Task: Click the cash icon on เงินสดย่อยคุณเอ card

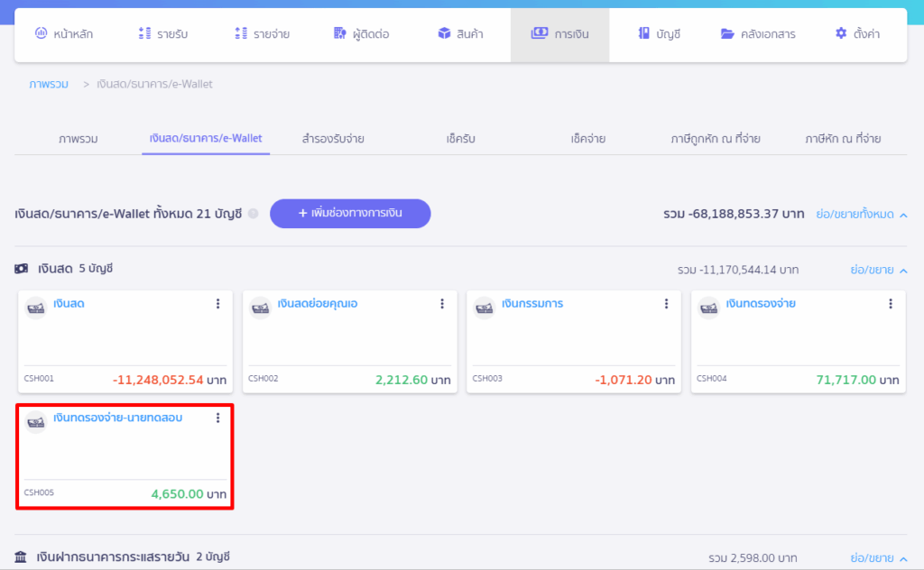Action: click(x=260, y=308)
